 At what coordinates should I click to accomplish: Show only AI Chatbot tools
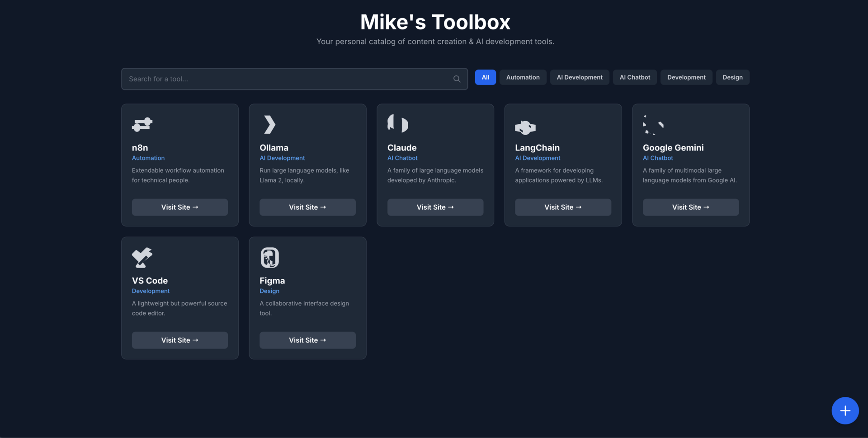pyautogui.click(x=635, y=77)
